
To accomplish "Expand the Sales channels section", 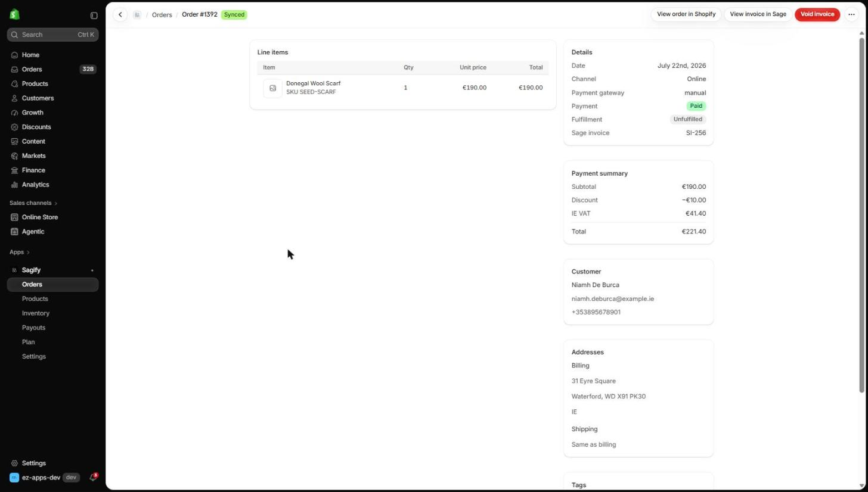I will 33,203.
